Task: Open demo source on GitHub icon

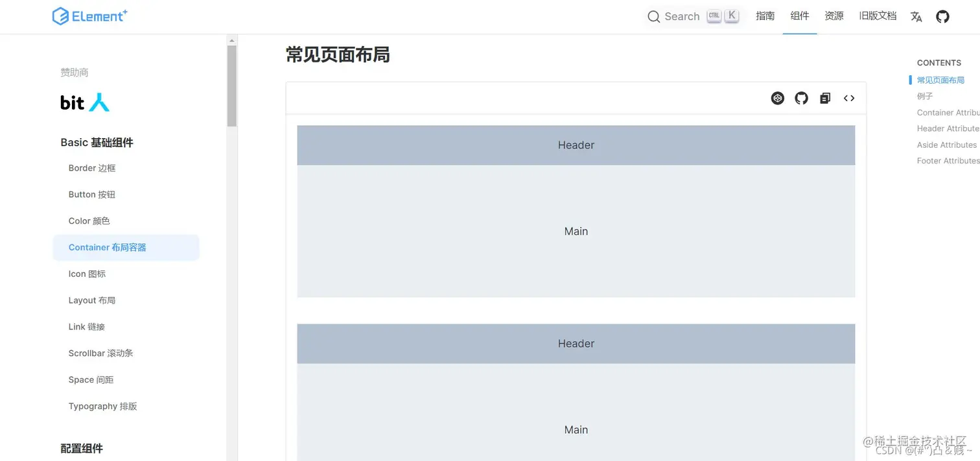Action: (x=802, y=98)
